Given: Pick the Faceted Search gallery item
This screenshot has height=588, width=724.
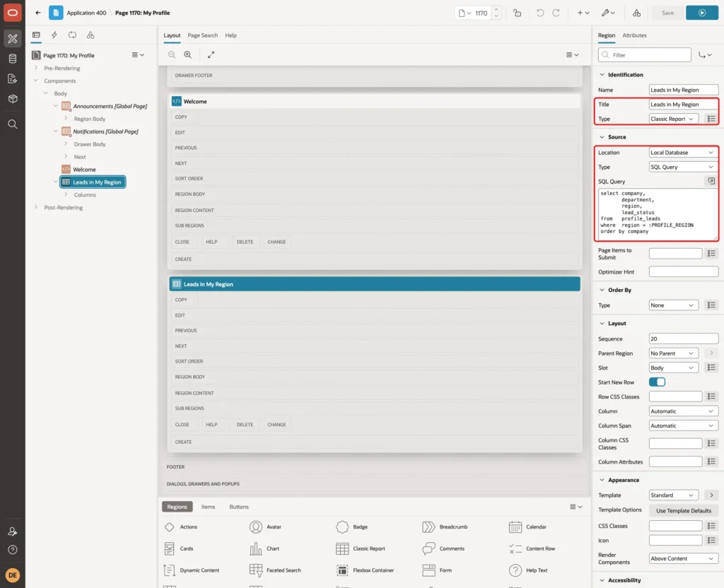Looking at the screenshot, I should pos(275,570).
